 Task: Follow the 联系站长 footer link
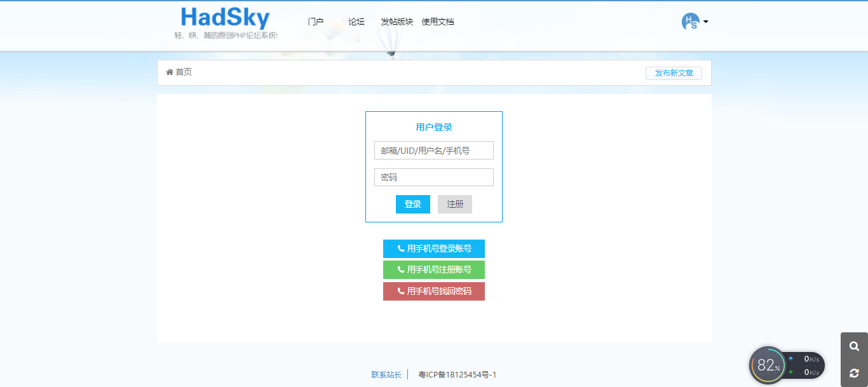tap(386, 375)
